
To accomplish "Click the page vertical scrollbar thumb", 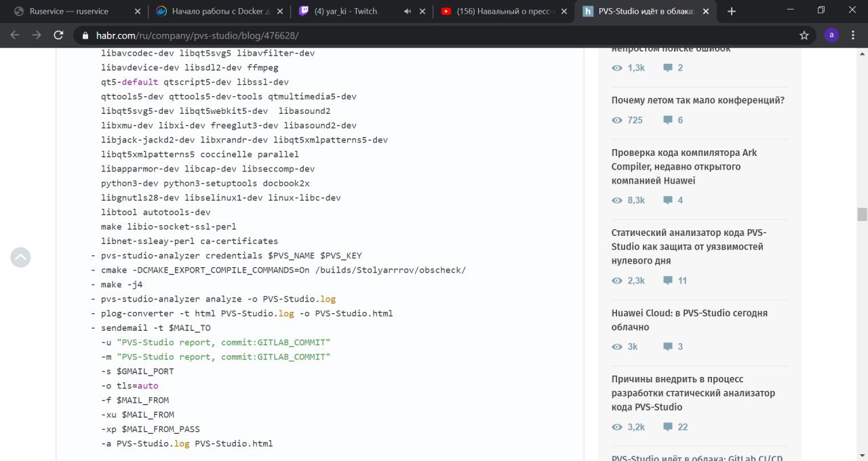I will pos(862,214).
